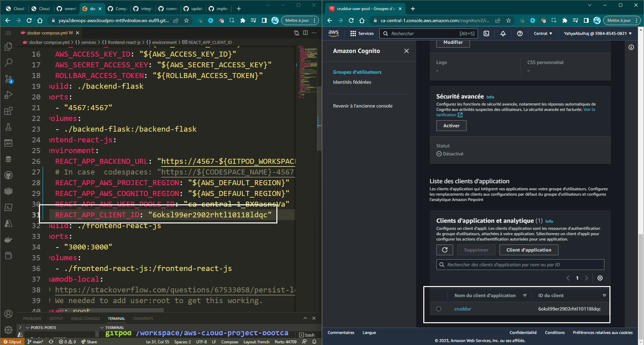This screenshot has width=644, height=345.
Task: Bookmark the AWS Cognito page with star
Action: [508, 20]
